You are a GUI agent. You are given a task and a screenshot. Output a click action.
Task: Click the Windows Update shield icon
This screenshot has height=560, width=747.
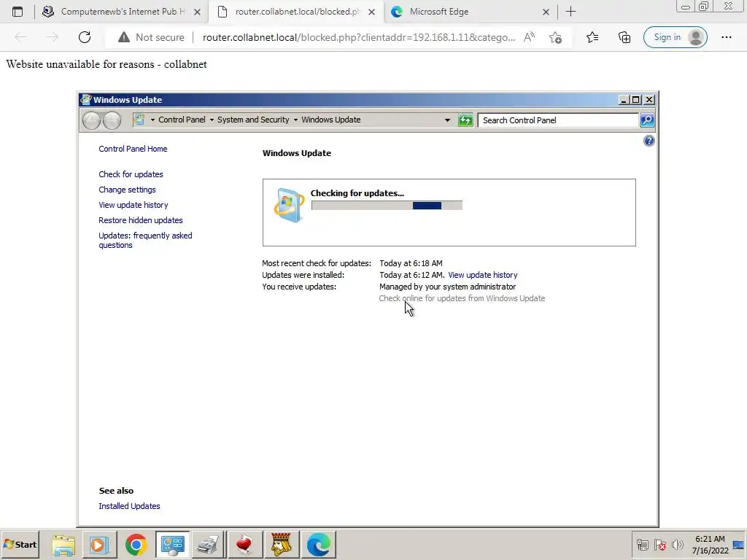(x=289, y=205)
